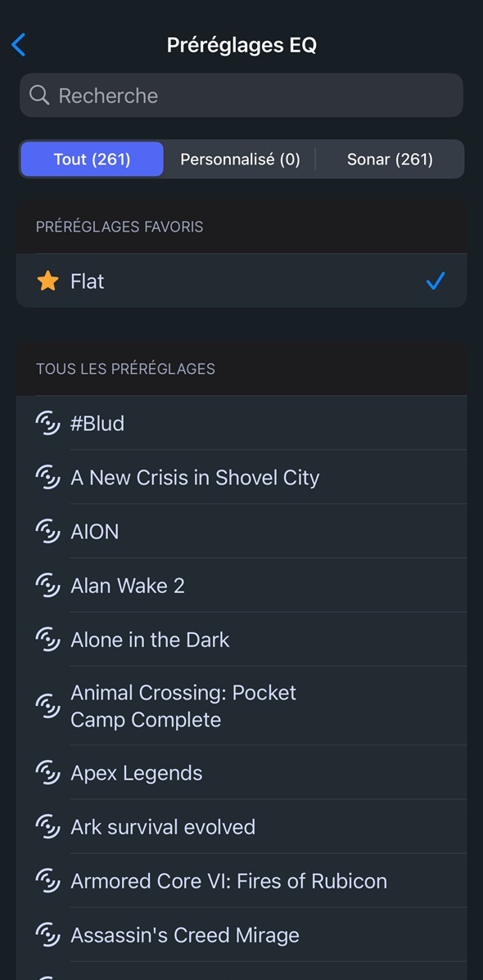Tap the Sonar icon beside Alan Wake 2

pos(47,586)
